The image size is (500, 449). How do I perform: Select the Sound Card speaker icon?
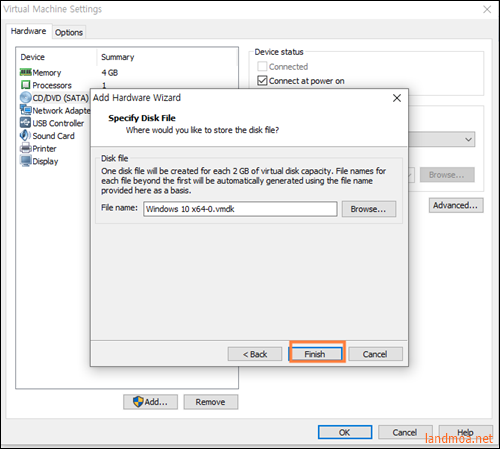(26, 135)
